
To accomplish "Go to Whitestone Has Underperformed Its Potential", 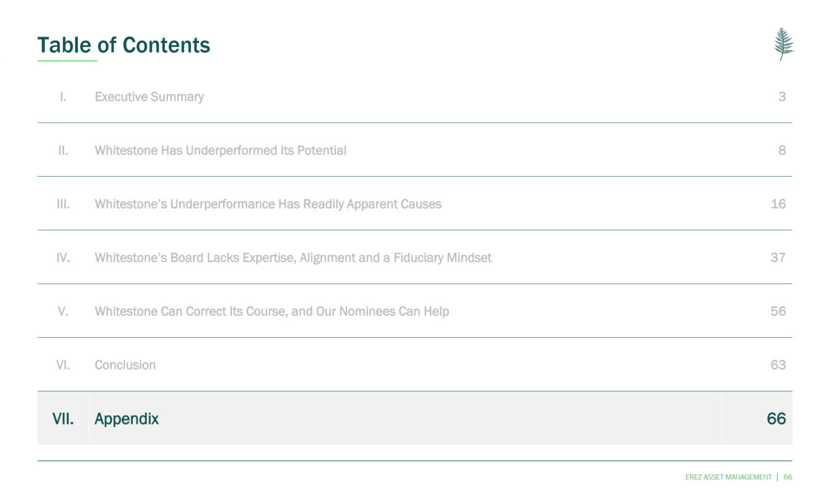I will 220,151.
